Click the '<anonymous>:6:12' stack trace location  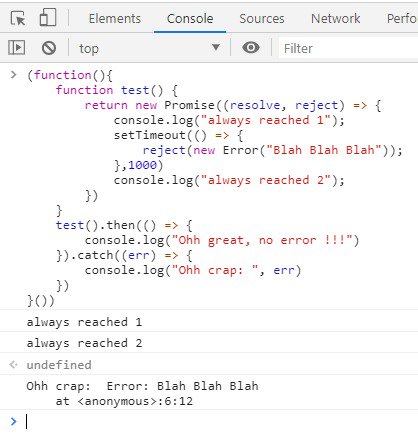click(135, 401)
